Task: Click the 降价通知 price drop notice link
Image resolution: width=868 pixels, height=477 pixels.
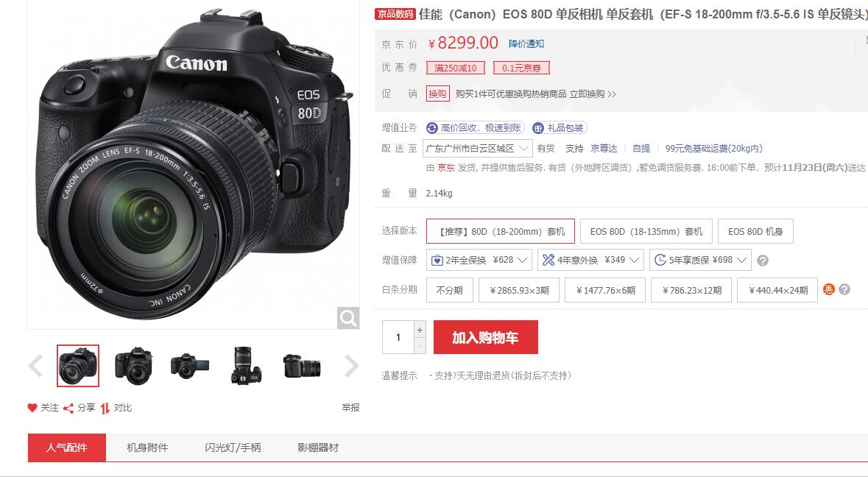Action: pyautogui.click(x=526, y=43)
